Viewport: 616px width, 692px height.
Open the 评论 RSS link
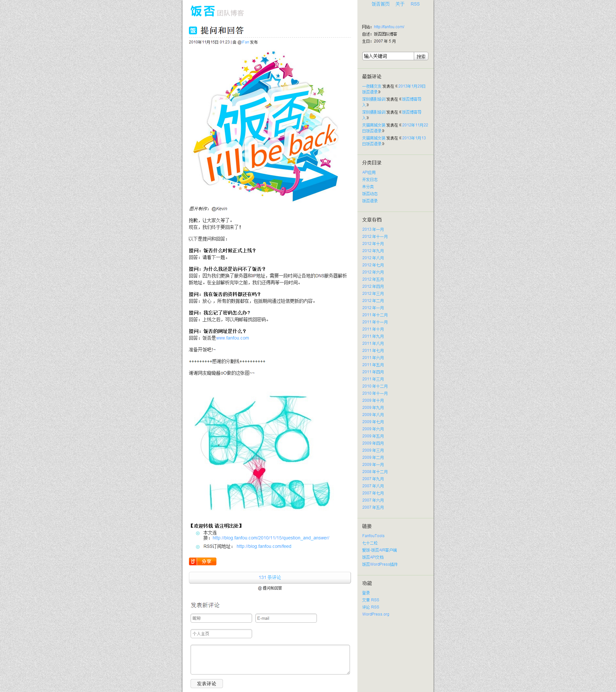pos(370,607)
